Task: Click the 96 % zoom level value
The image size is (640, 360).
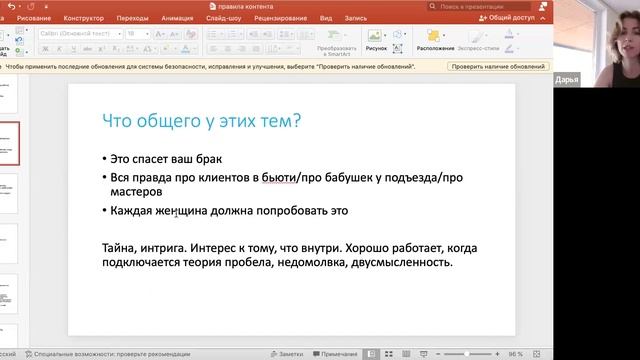Action: tap(516, 354)
